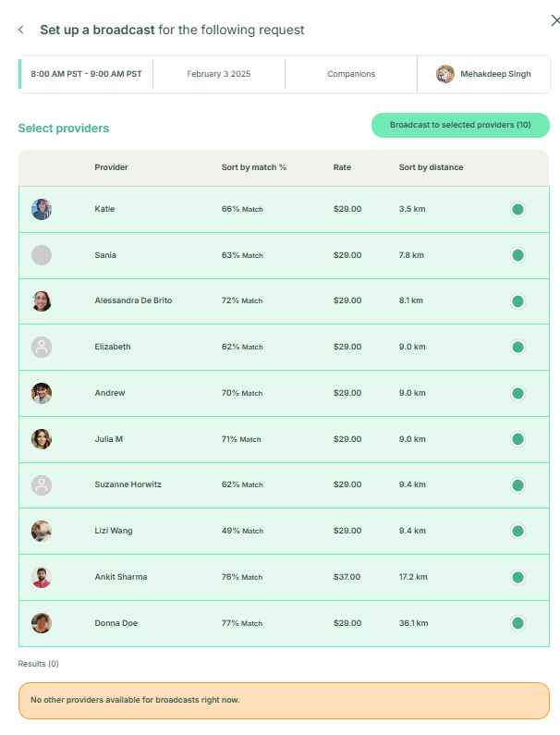
Task: Sort providers by match %
Action: pos(254,167)
